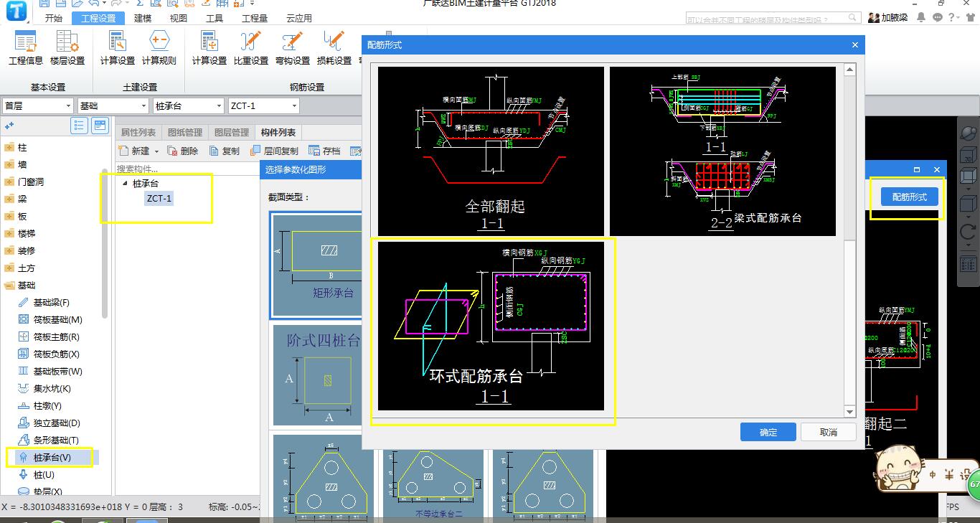
Task: Open the 云应用 ribbon tab
Action: point(299,19)
